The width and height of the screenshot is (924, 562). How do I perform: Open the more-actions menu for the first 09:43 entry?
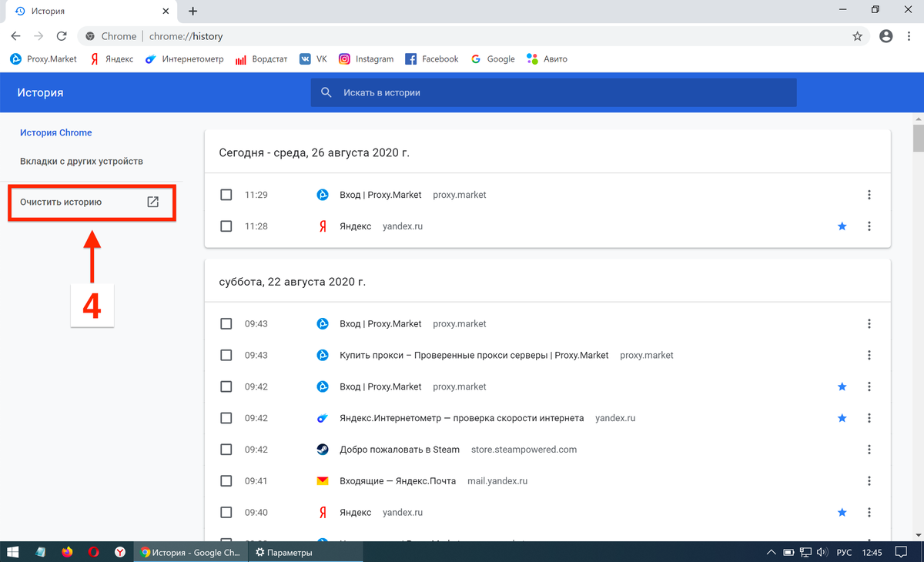[x=869, y=324]
